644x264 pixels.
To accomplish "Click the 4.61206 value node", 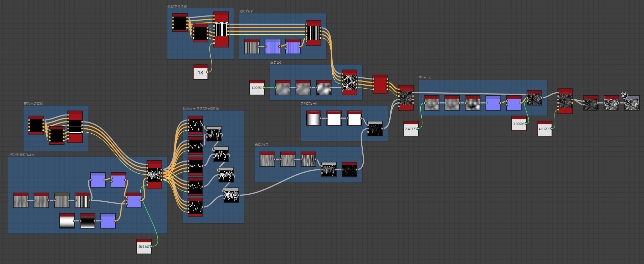I will 544,129.
